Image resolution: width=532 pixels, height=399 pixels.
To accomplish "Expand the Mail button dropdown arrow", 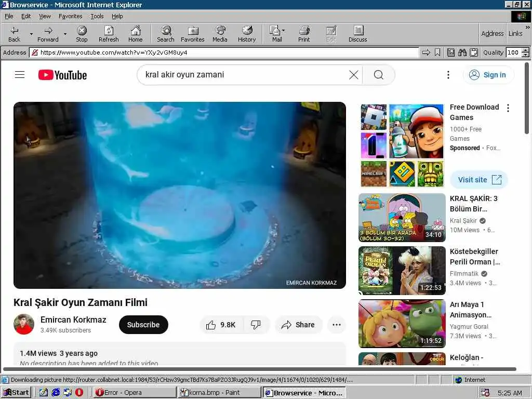I will (283, 31).
